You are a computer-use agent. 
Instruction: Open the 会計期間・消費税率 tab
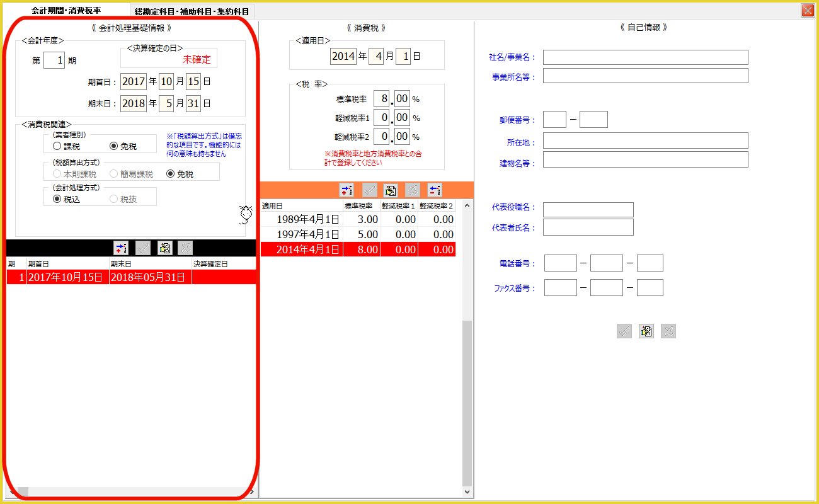click(66, 11)
